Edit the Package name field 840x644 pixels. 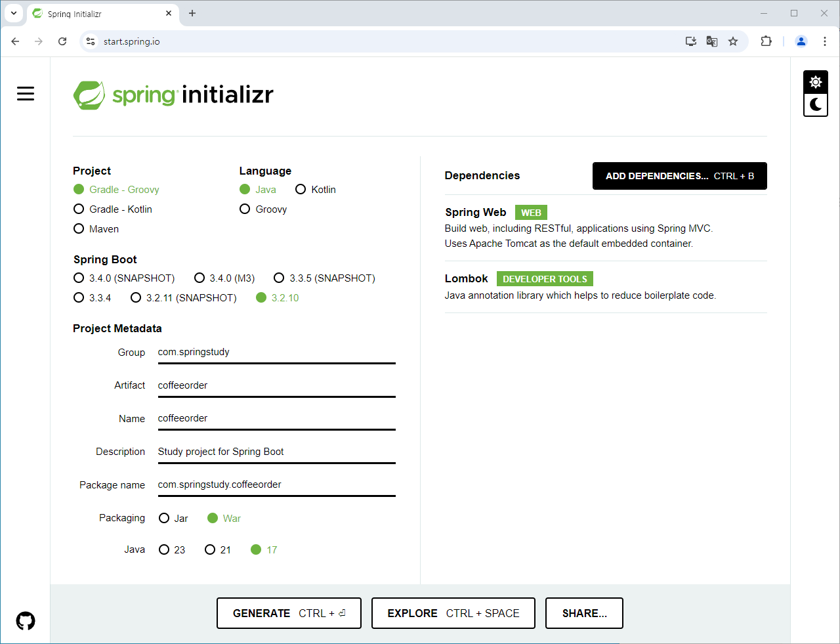276,484
